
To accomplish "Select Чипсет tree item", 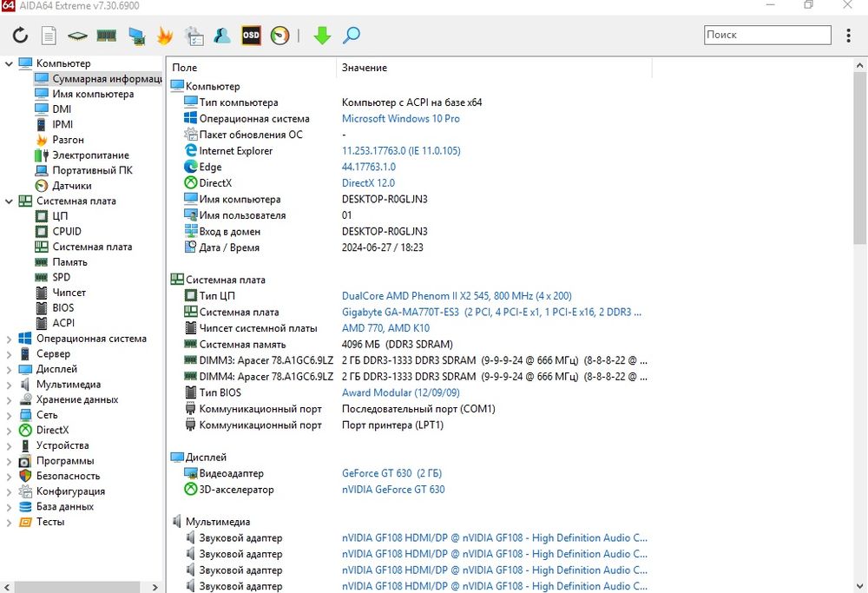I will [x=69, y=293].
